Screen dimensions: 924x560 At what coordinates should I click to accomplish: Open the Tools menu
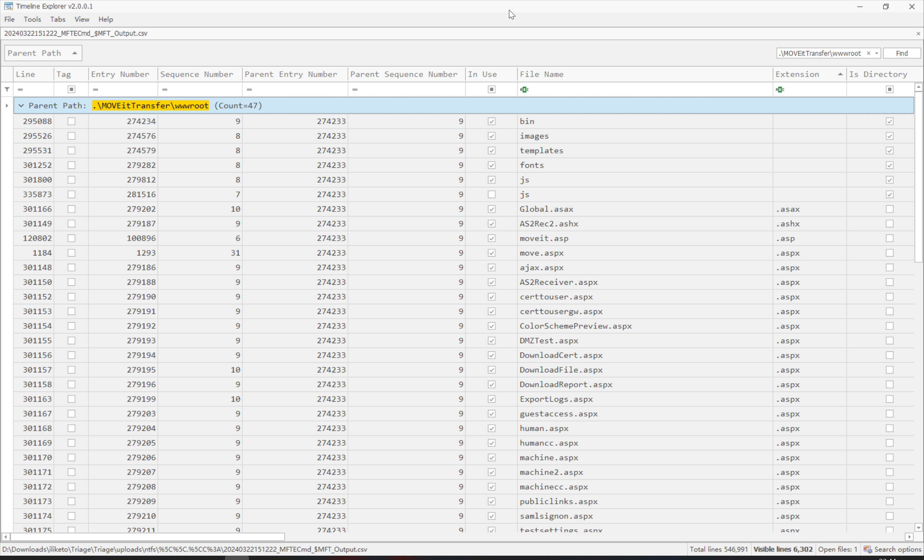click(x=32, y=19)
